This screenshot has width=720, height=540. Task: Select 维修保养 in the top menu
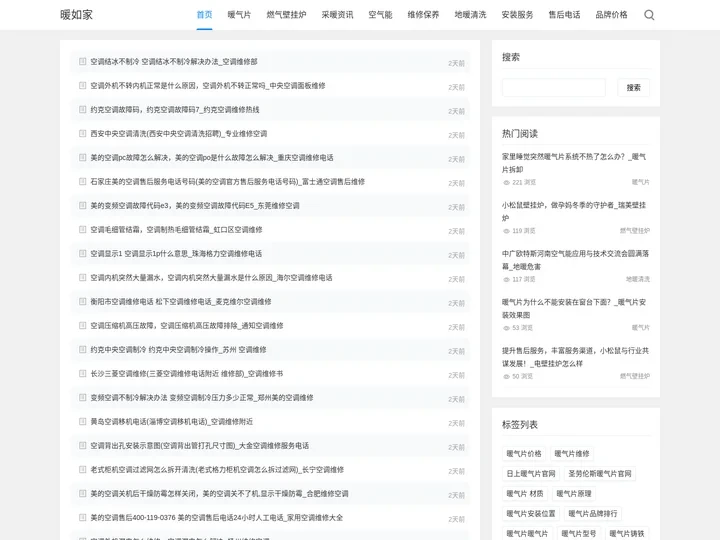click(423, 15)
